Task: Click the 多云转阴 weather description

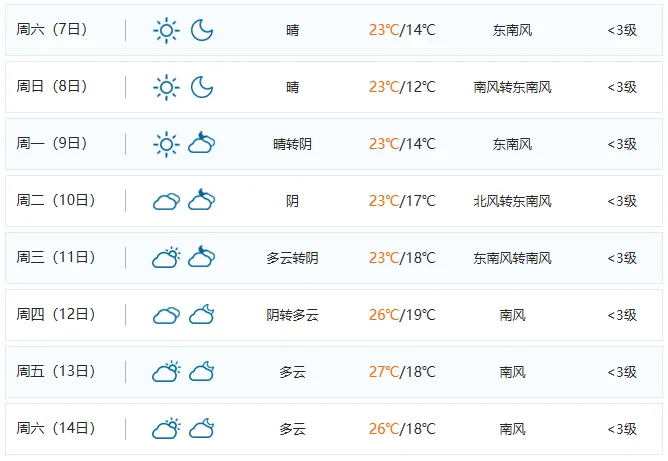Action: click(x=292, y=258)
